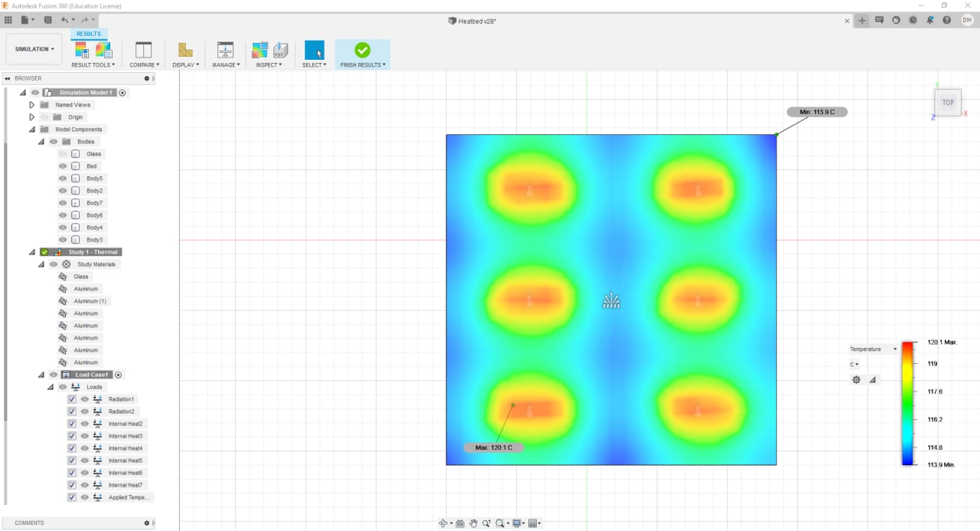Collapse the Model Components folder
The height and width of the screenshot is (531, 980).
[31, 129]
